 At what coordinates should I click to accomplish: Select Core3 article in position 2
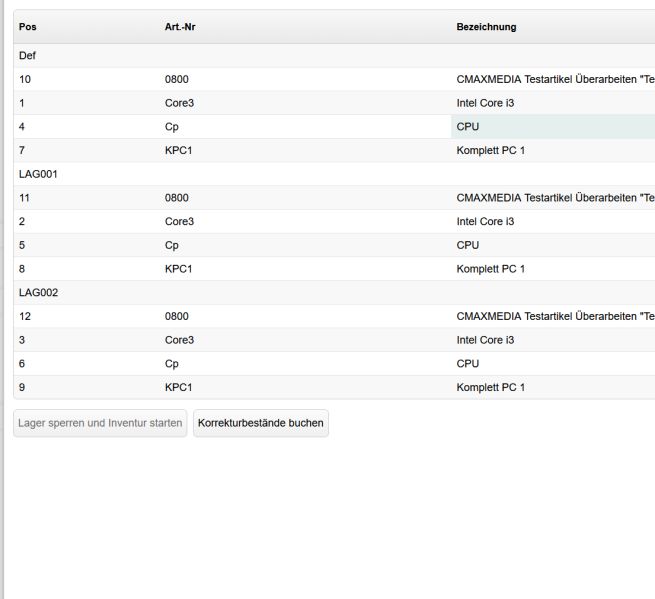click(179, 221)
